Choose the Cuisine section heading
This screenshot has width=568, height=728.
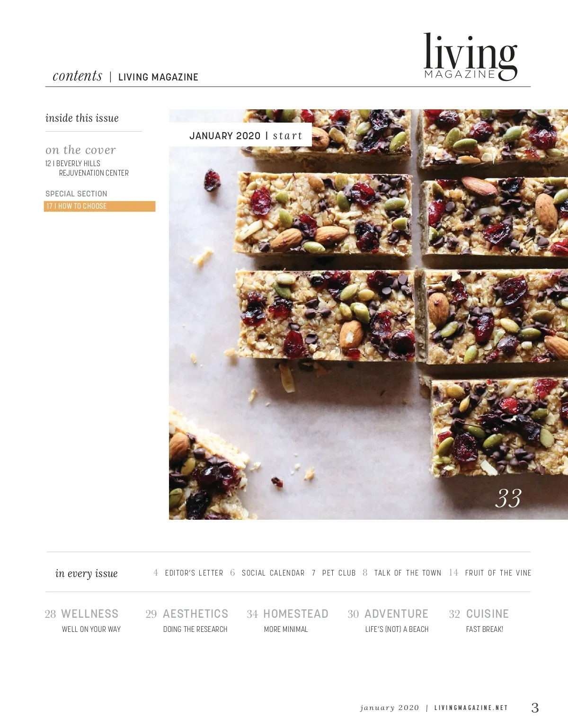[x=479, y=614]
